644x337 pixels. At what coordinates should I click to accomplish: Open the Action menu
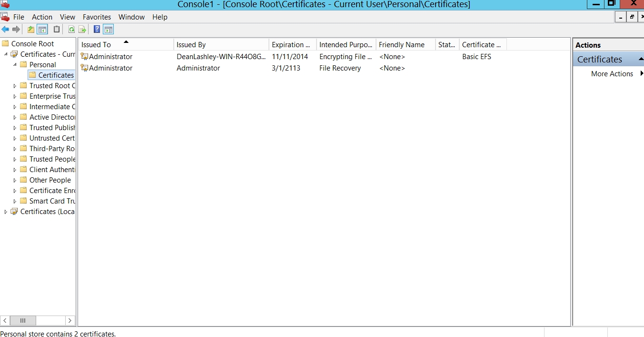42,17
